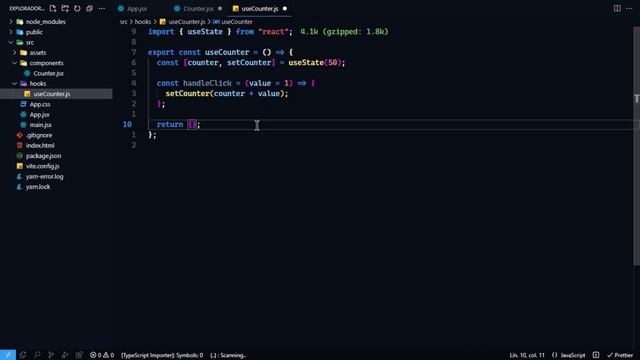The width and height of the screenshot is (640, 360).
Task: Click the remote window indicator in status bar
Action: (x=8, y=355)
